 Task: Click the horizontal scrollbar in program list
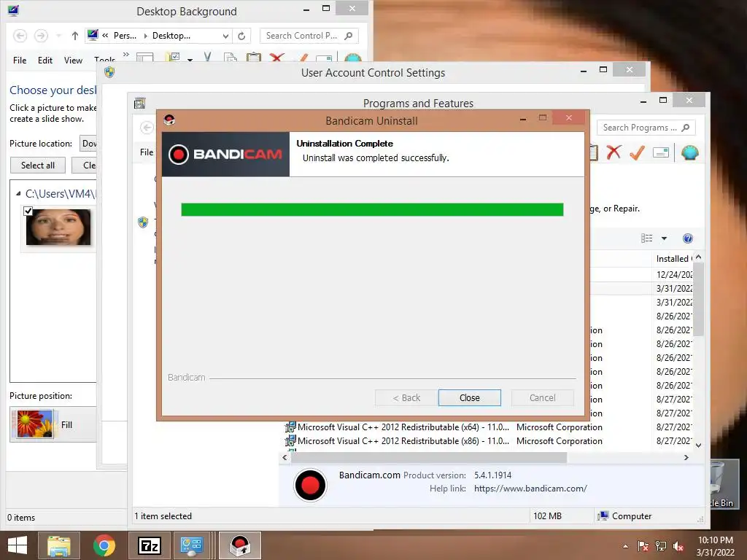click(x=429, y=458)
